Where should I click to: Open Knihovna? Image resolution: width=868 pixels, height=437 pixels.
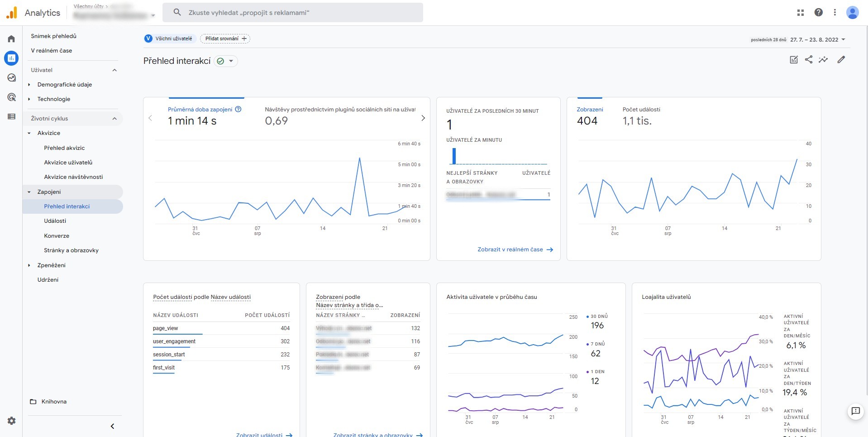pyautogui.click(x=54, y=402)
